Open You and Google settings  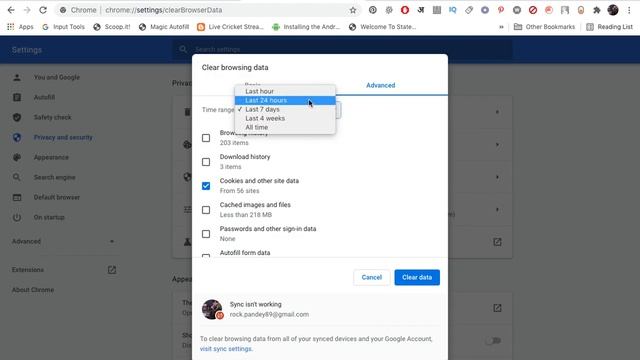pos(57,77)
